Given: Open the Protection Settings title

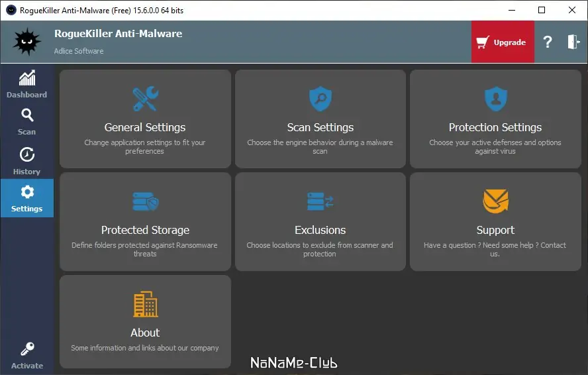Looking at the screenshot, I should [x=495, y=128].
